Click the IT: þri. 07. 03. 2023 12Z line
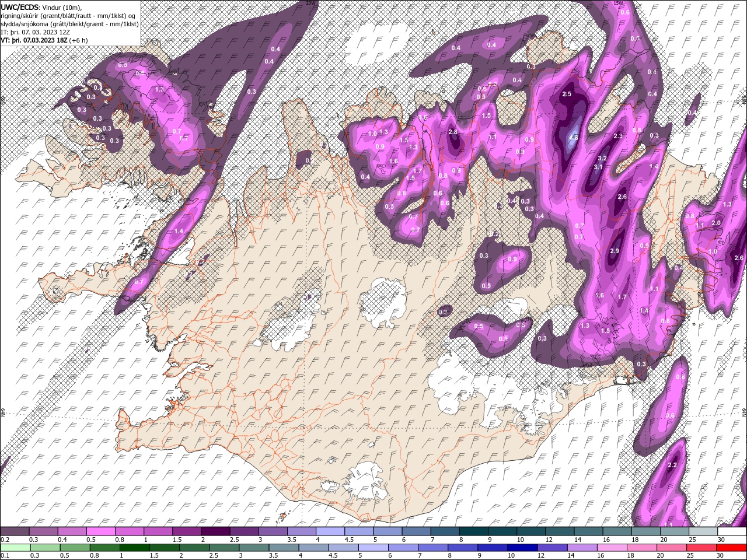 click(x=34, y=32)
